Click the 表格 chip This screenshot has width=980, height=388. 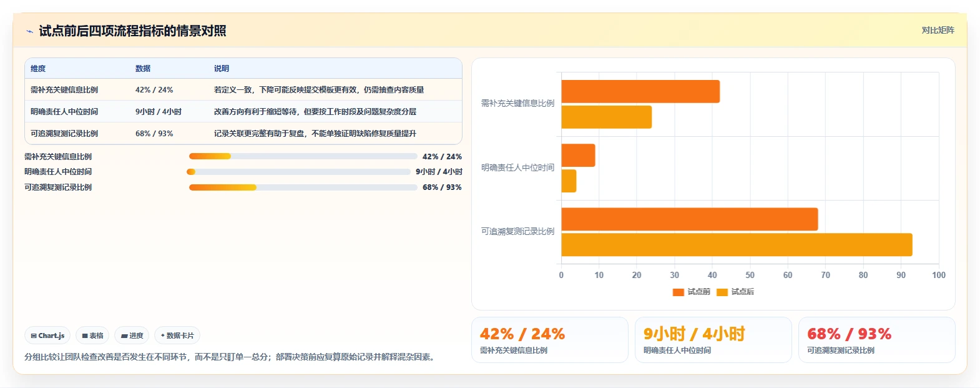[92, 336]
